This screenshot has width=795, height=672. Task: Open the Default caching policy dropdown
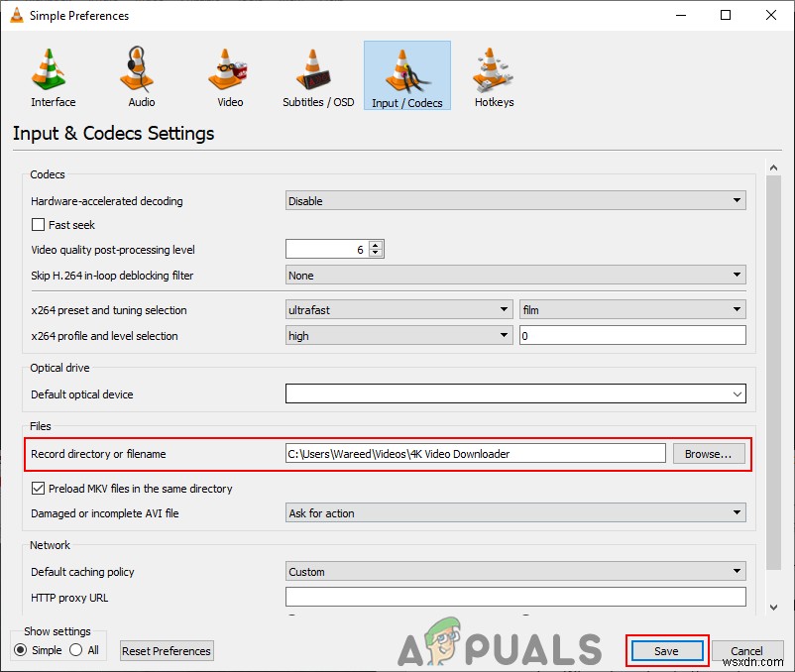(515, 571)
